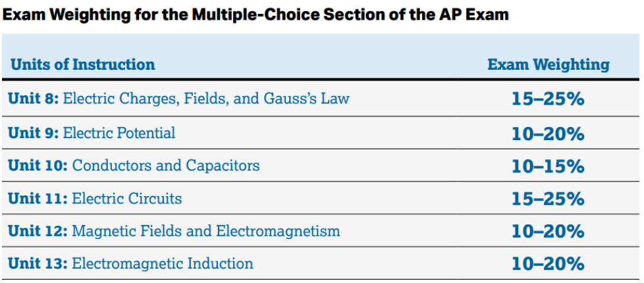Click the table title heading text

(255, 14)
